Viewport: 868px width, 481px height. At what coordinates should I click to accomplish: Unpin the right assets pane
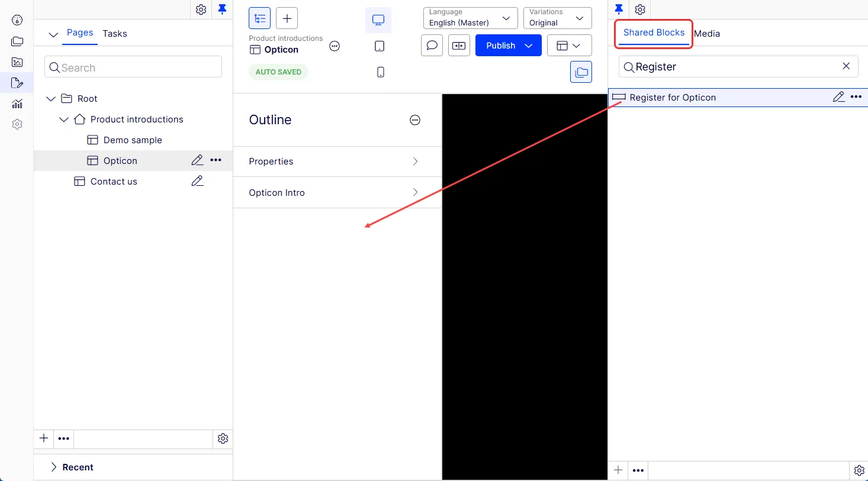pyautogui.click(x=619, y=9)
